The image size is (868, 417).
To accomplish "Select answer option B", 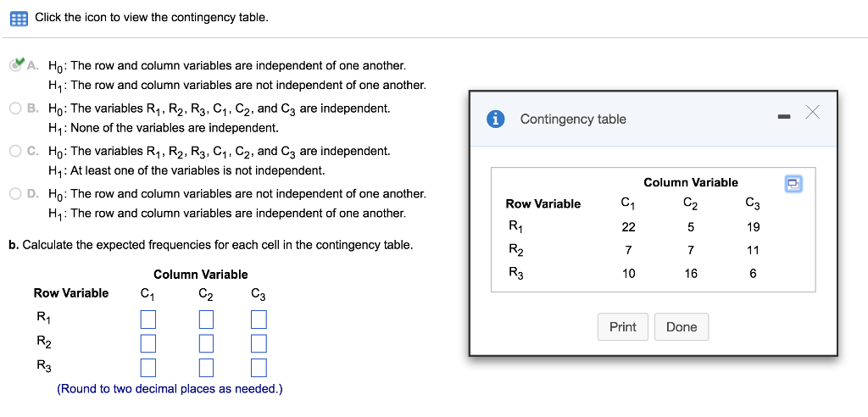I will (x=16, y=108).
